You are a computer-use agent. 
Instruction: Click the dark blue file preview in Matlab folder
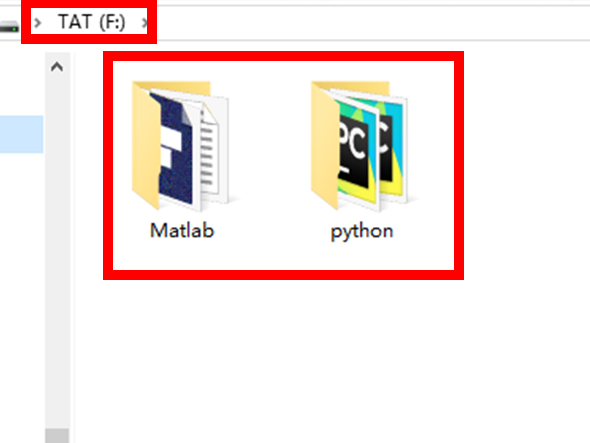click(x=174, y=151)
